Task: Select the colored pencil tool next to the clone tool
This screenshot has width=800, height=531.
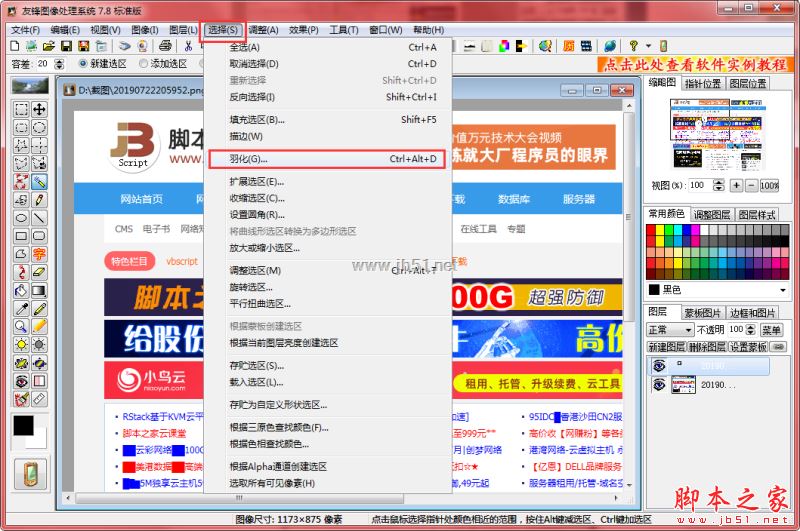Action: point(39,200)
